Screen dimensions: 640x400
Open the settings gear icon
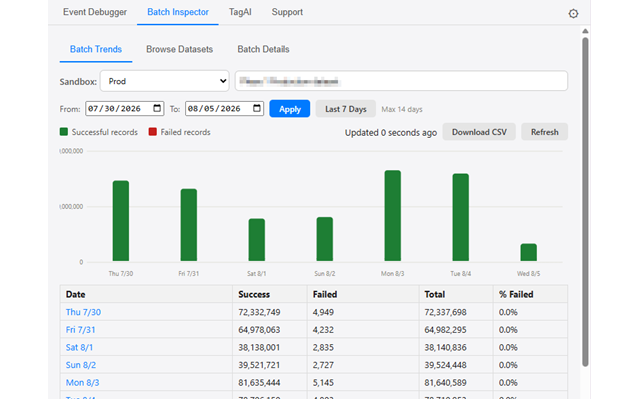573,13
